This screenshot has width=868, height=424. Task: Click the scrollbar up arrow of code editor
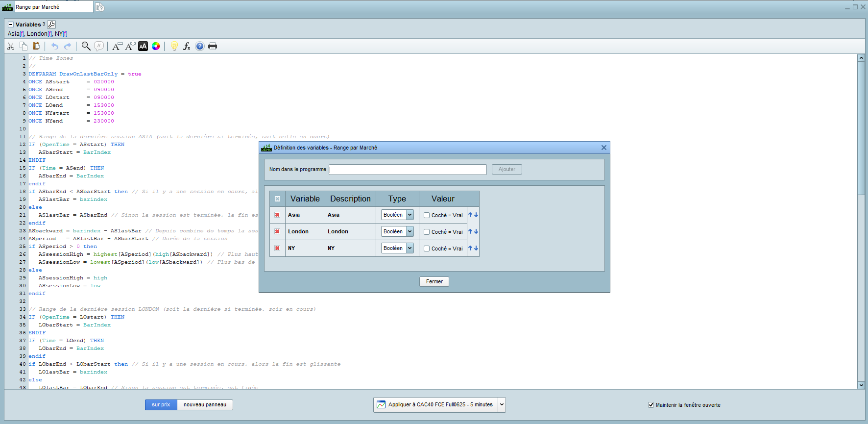coord(861,58)
